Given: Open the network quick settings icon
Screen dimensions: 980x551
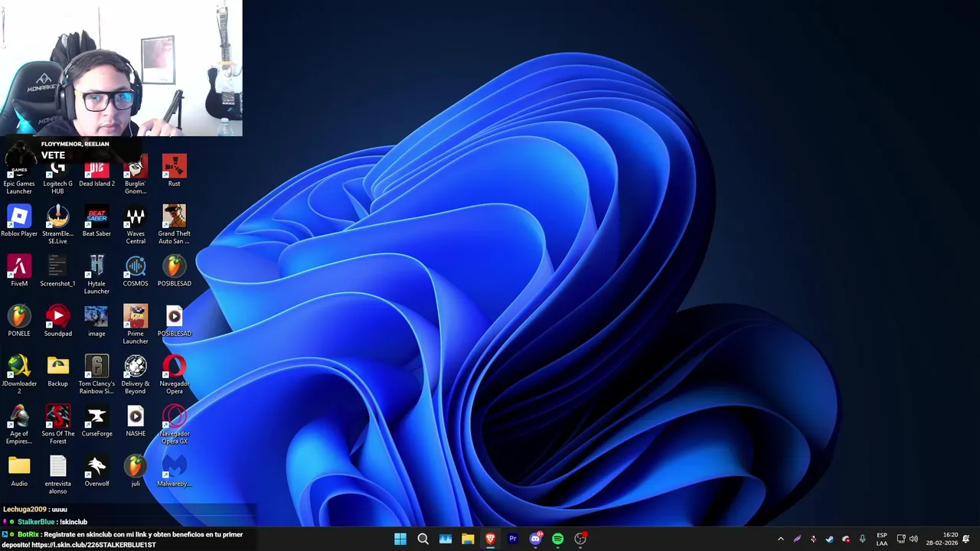Looking at the screenshot, I should click(x=901, y=539).
